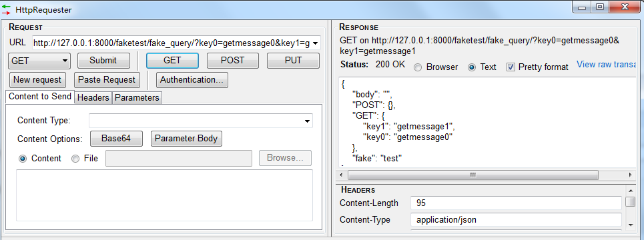This screenshot has width=644, height=240.
Task: Switch to the Content to Send tab
Action: point(40,97)
